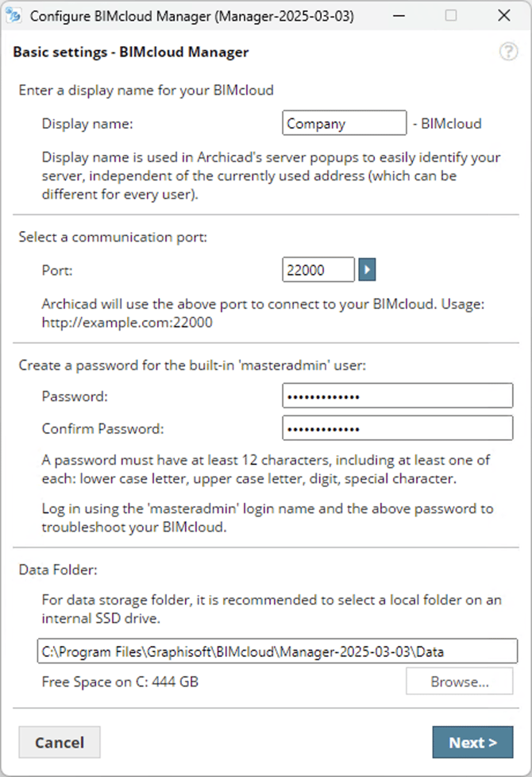Click the 'Free Space on C: 444 GB' text
This screenshot has width=532, height=777.
coord(120,682)
